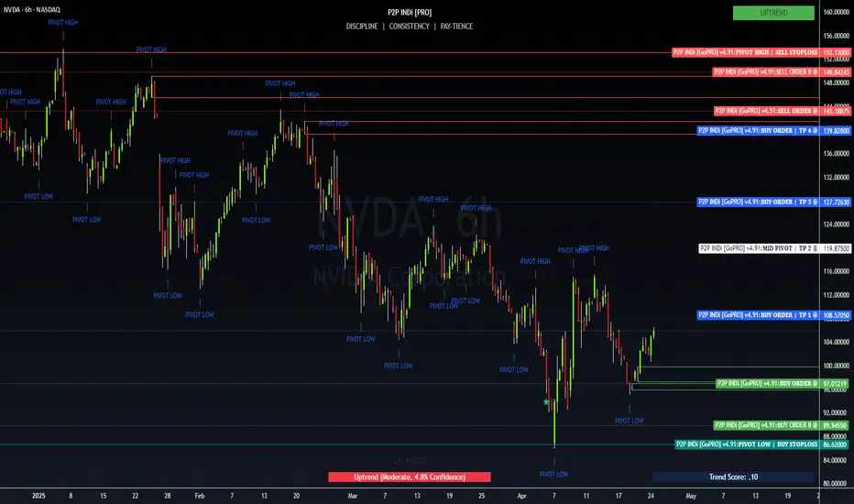Click the 2025 label on the time axis
Image resolution: width=854 pixels, height=504 pixels.
point(38,496)
